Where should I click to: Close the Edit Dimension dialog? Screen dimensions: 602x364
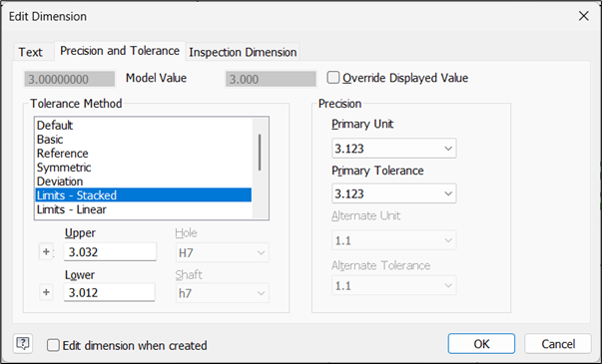click(584, 16)
